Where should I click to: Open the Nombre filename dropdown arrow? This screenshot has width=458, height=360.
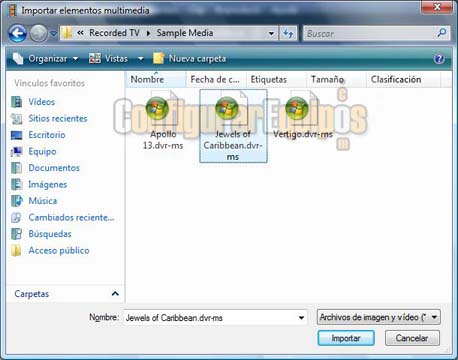tap(301, 318)
